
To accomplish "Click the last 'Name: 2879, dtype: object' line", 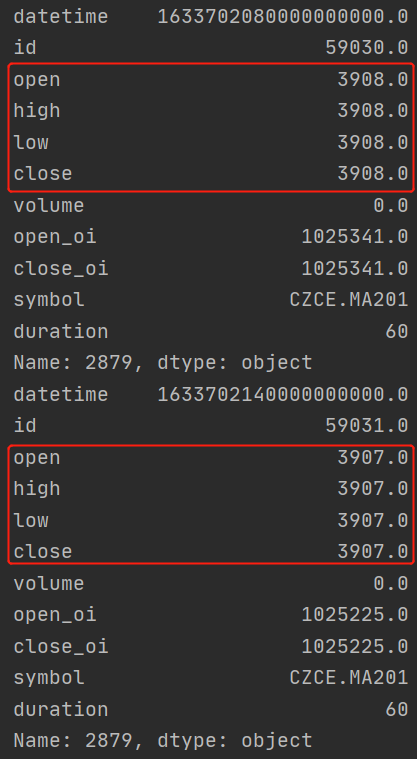I will [163, 741].
